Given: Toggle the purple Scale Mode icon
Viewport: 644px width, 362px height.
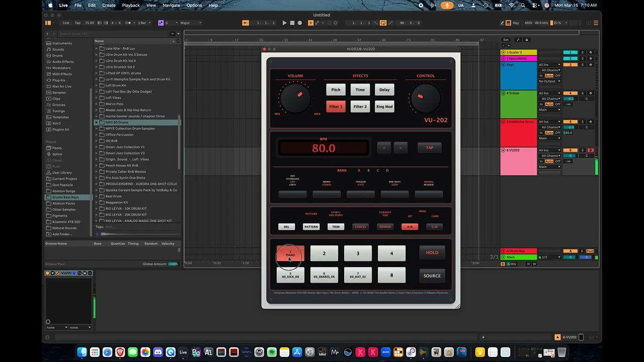Looking at the screenshot, I should (x=160, y=23).
